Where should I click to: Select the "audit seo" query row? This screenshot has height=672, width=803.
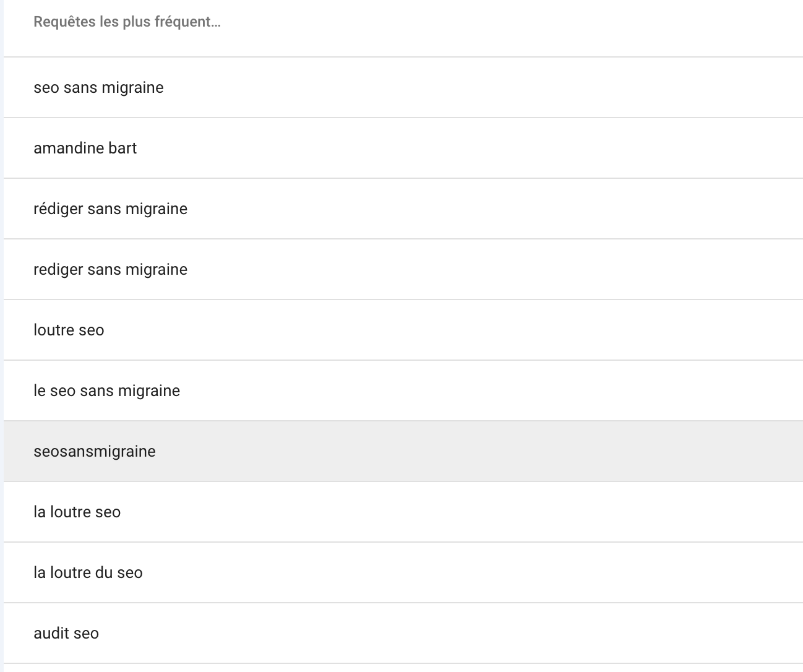403,633
